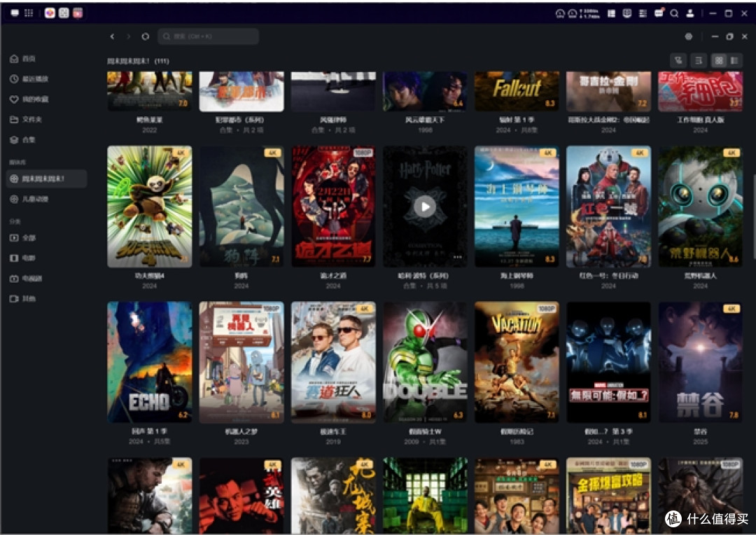Open the Collections item with stack icon
The height and width of the screenshot is (535, 756).
pyautogui.click(x=23, y=140)
